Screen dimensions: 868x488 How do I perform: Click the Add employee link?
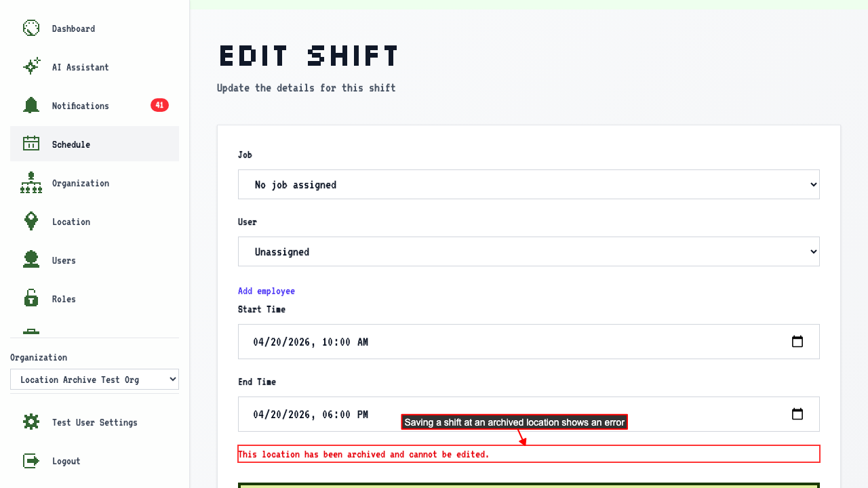(x=267, y=291)
